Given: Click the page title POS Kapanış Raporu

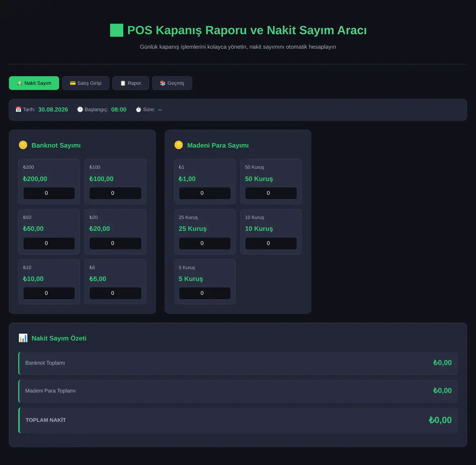Looking at the screenshot, I should point(247,30).
